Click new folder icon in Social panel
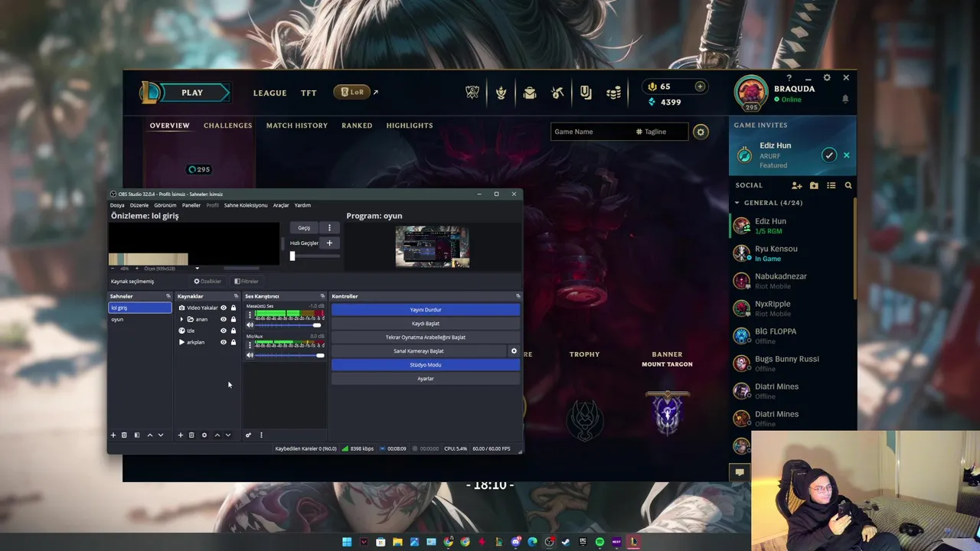Viewport: 980px width, 551px height. coord(814,185)
